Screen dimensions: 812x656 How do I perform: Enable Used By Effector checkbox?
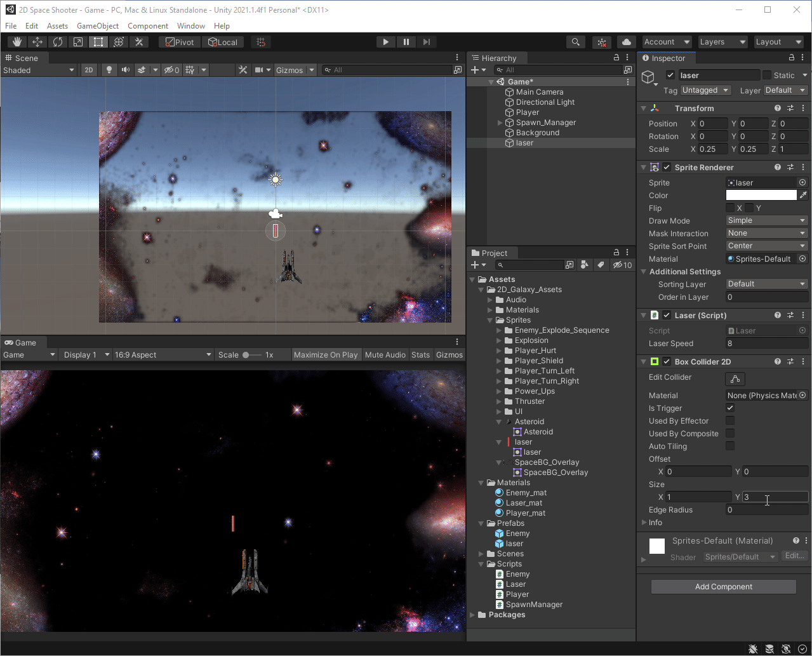pyautogui.click(x=730, y=420)
